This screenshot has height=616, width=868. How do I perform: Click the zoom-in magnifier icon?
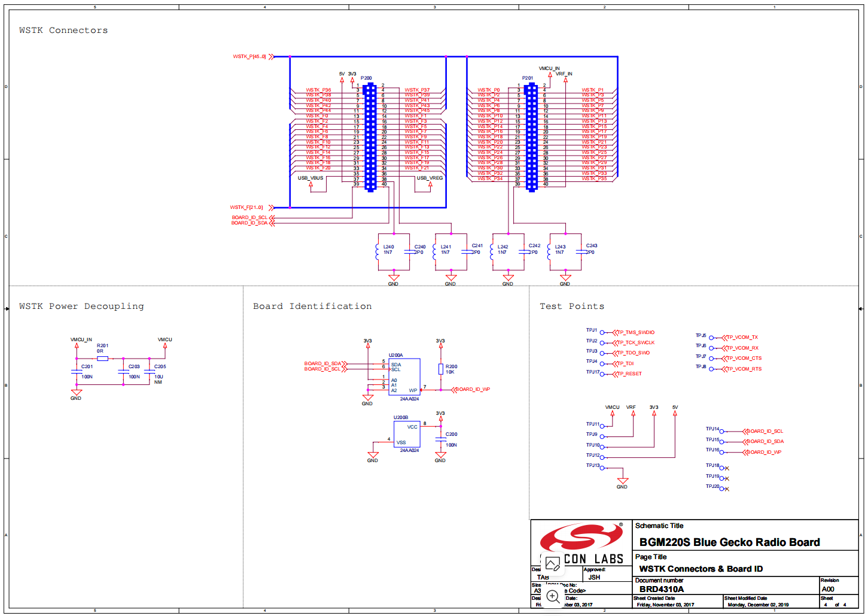click(553, 596)
